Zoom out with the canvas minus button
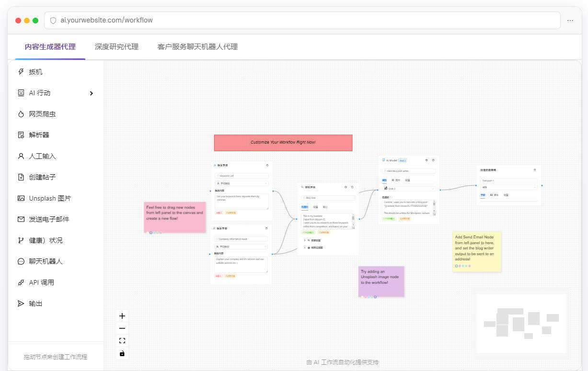Image resolution: width=588 pixels, height=371 pixels. (122, 328)
